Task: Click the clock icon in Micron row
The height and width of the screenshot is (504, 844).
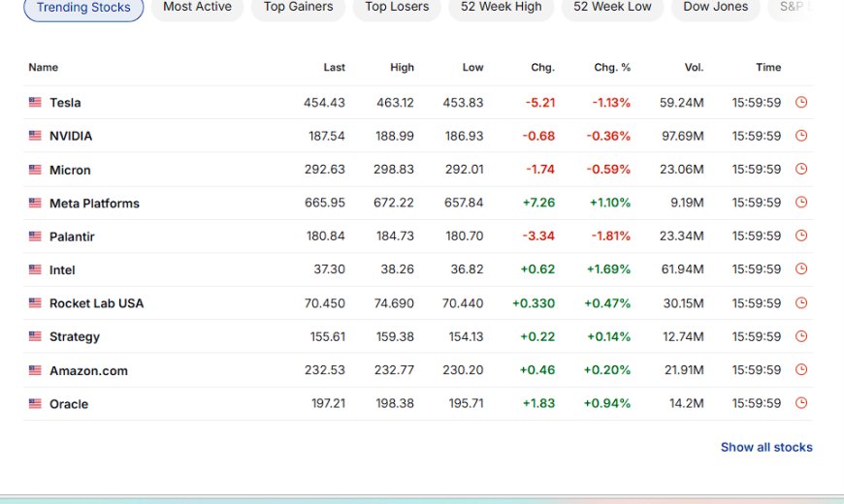Action: click(801, 169)
